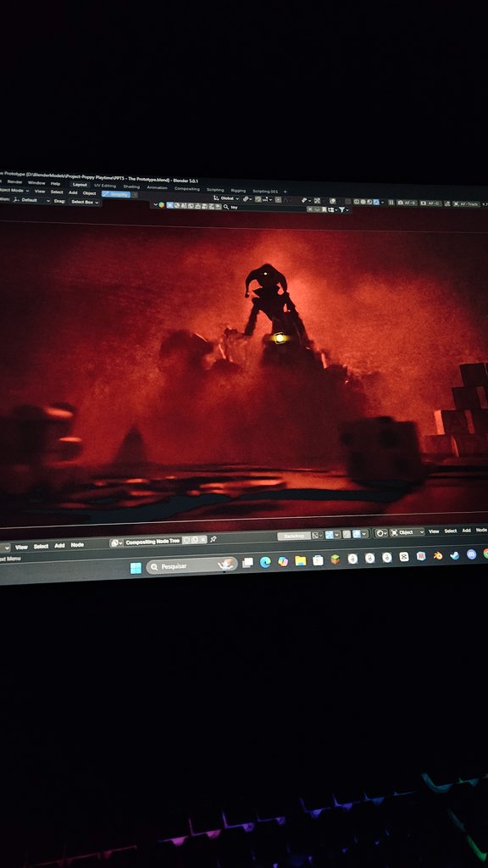This screenshot has width=488, height=868.
Task: Toggle the Backdrop button
Action: point(294,536)
